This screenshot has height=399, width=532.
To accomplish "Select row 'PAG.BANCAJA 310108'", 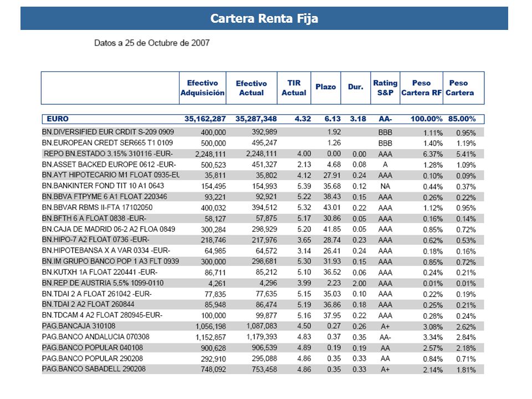I will tap(263, 326).
